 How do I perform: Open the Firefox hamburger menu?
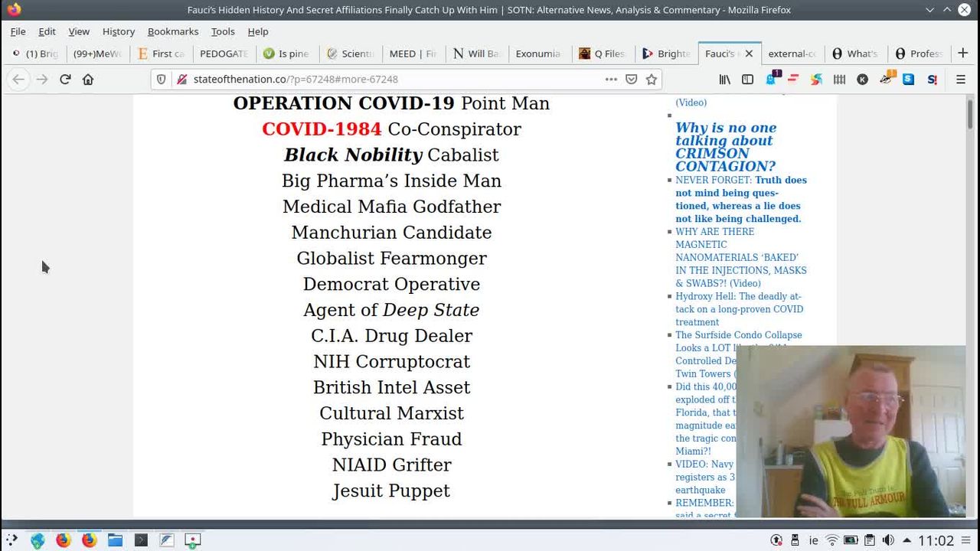point(961,79)
